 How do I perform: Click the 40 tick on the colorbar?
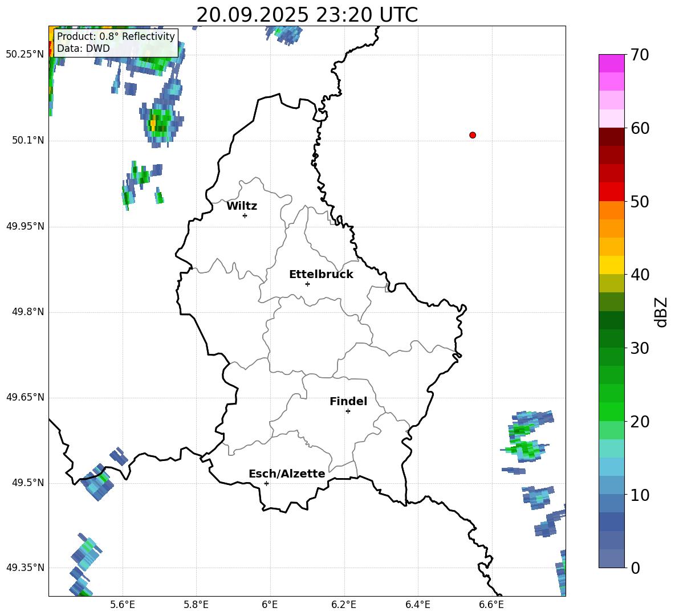point(639,275)
